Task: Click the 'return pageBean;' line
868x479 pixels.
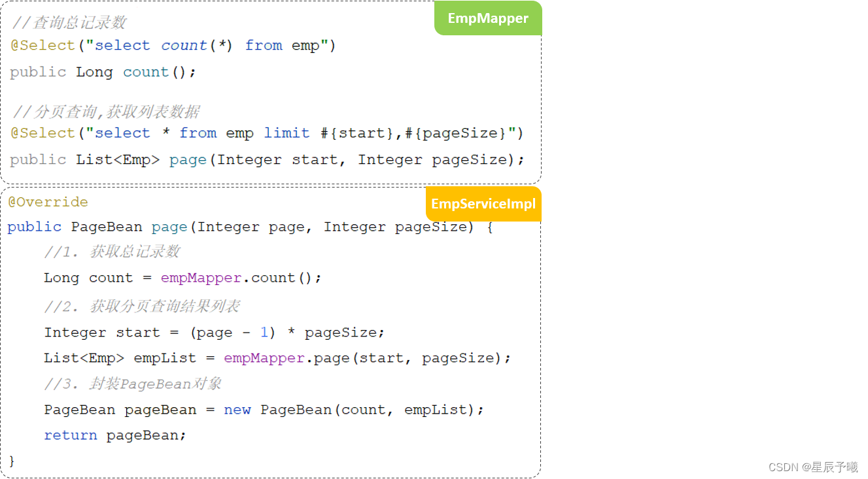Action: click(115, 435)
